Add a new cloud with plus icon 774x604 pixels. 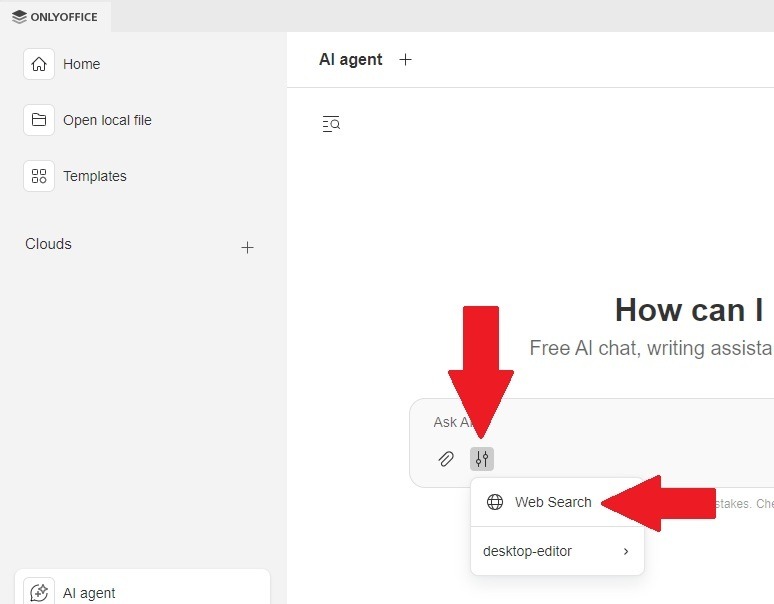tap(247, 247)
